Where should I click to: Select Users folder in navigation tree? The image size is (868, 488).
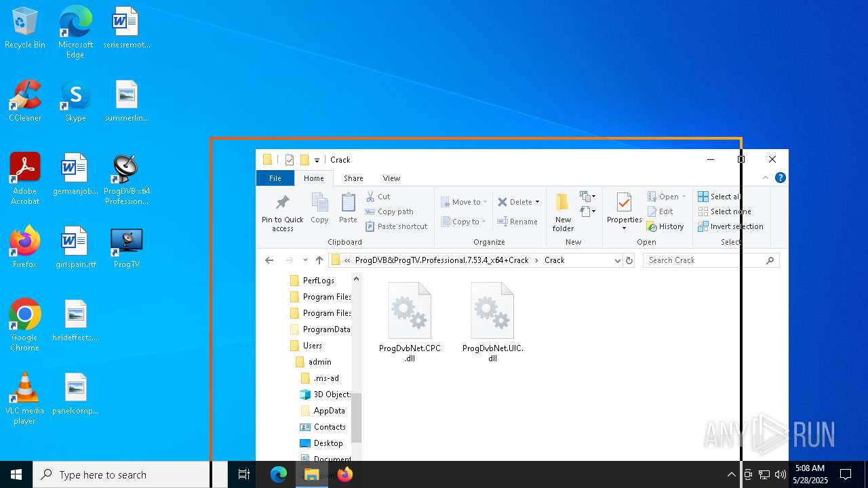coord(306,346)
